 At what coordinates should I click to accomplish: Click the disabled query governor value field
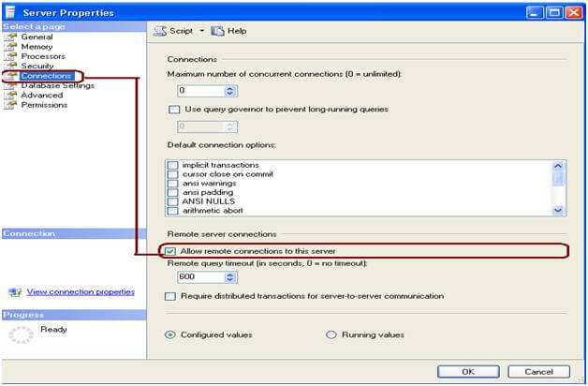tap(207, 126)
